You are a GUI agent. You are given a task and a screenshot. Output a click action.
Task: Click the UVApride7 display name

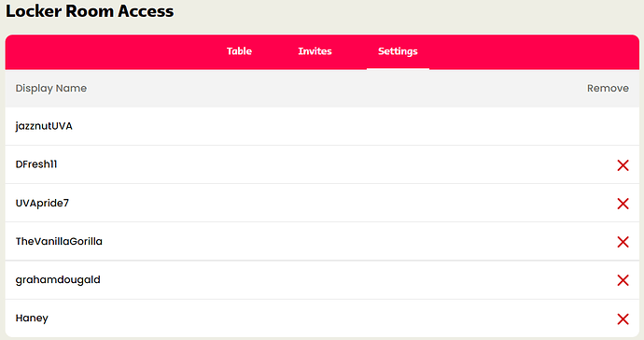[x=42, y=203]
